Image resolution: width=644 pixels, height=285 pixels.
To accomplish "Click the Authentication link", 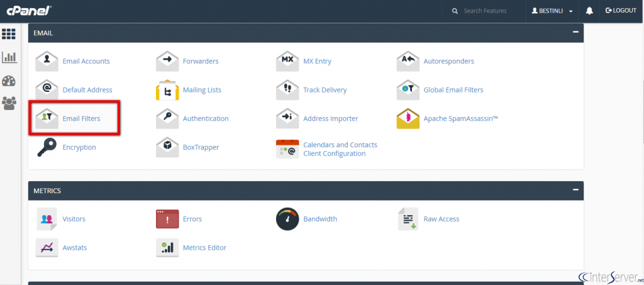I will click(x=206, y=119).
